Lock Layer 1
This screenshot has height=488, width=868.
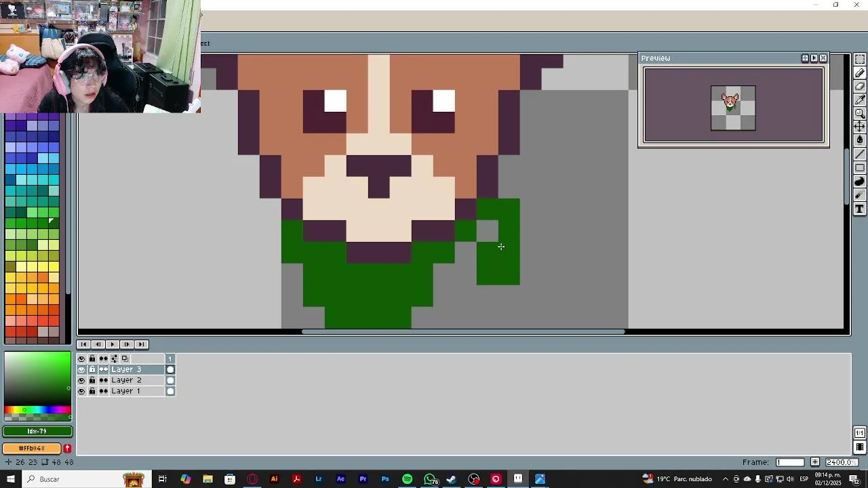[92, 391]
